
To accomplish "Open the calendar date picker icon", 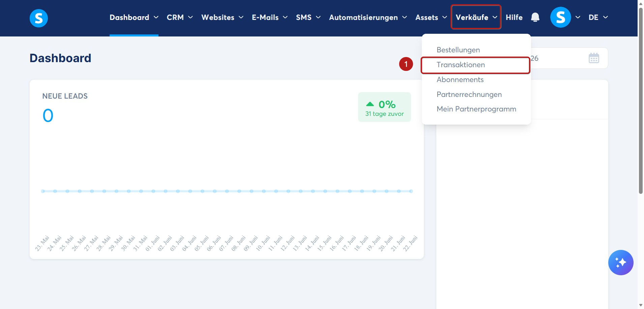I will click(x=594, y=58).
